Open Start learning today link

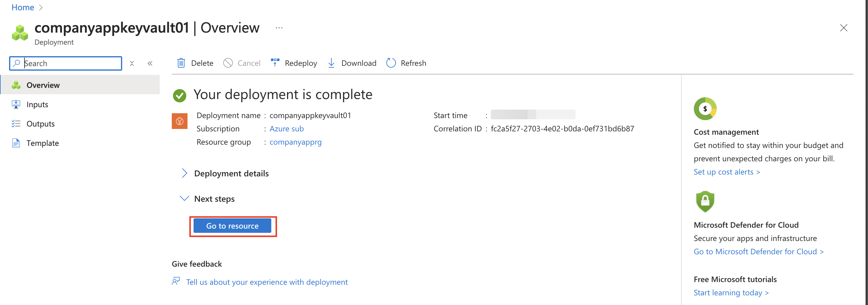(731, 293)
